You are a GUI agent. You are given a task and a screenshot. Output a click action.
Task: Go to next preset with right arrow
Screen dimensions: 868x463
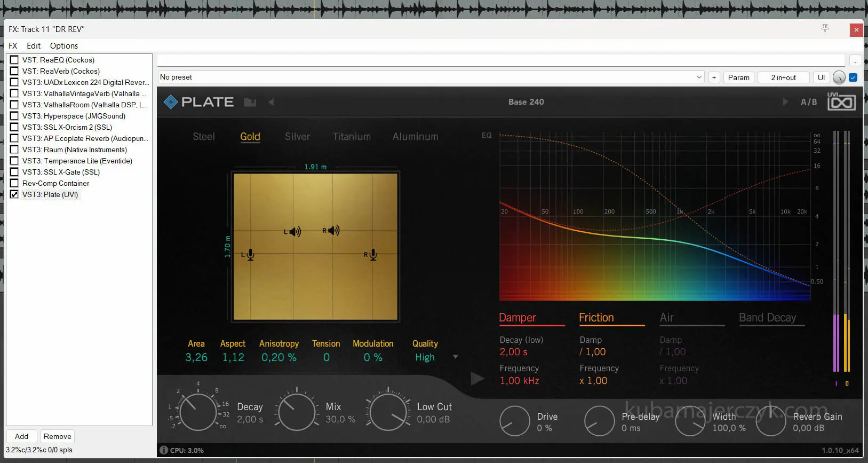click(785, 102)
